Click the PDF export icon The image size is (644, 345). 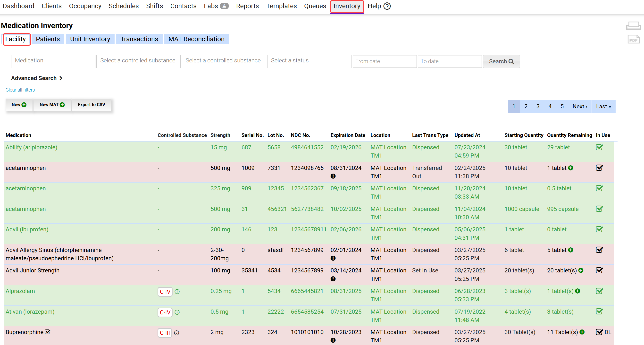pos(633,39)
